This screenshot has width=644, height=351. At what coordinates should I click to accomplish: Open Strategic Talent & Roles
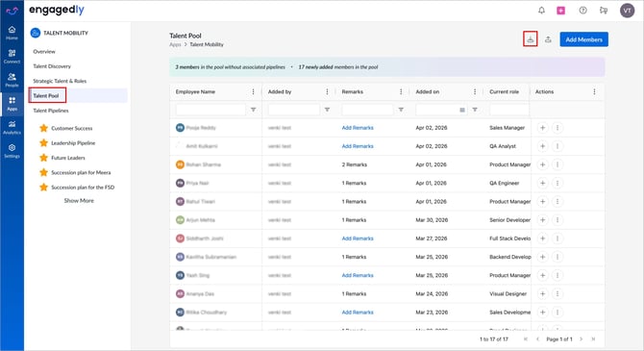pos(60,81)
